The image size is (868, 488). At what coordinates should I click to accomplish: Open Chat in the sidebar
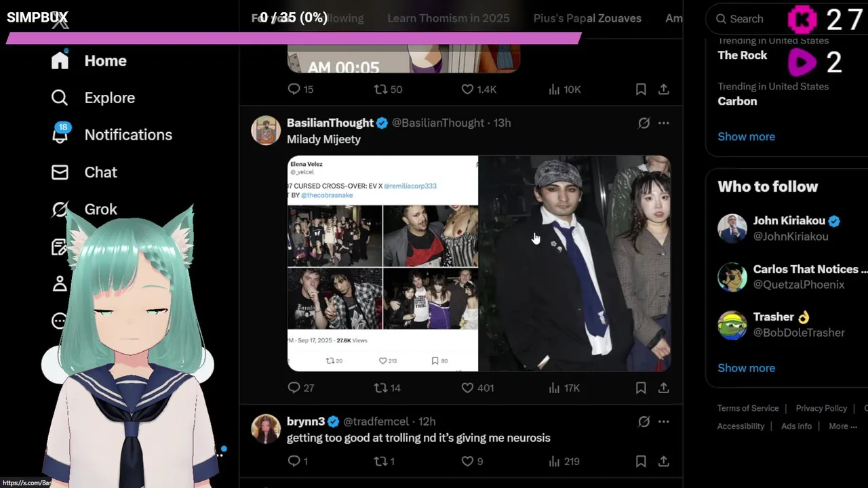[x=84, y=172]
